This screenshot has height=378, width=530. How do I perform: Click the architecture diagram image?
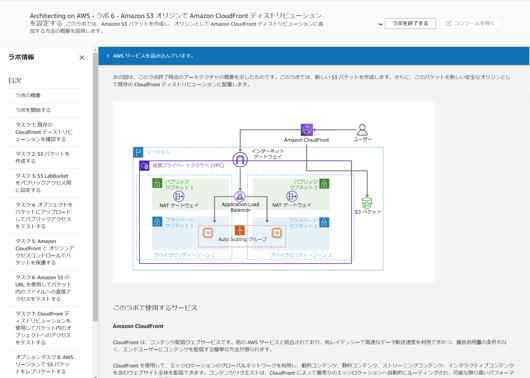273,192
